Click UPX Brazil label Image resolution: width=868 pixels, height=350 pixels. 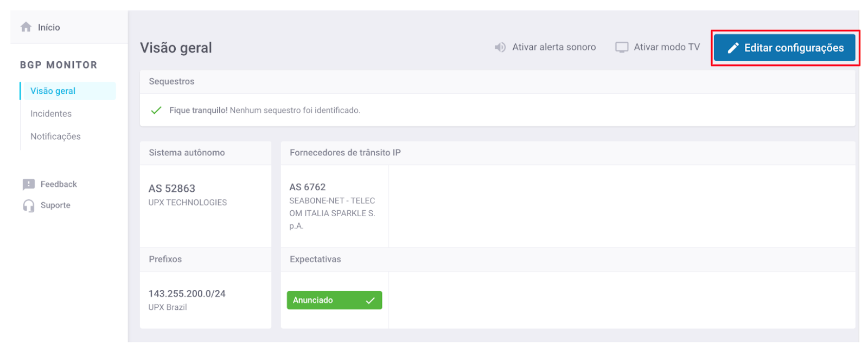pyautogui.click(x=168, y=307)
